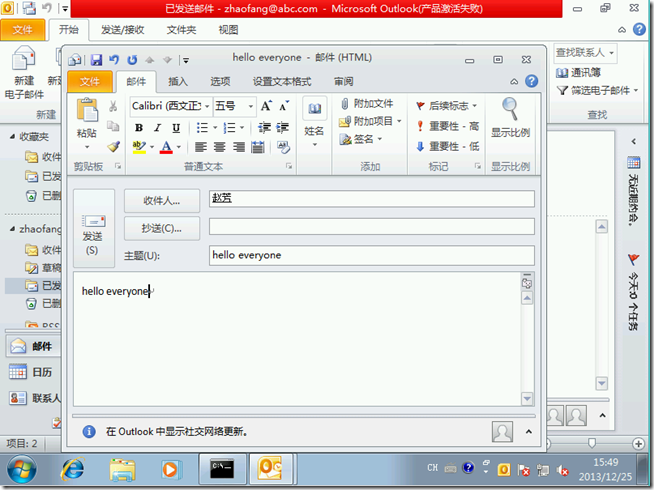Image resolution: width=654 pixels, height=490 pixels.
Task: Toggle High Importance
Action: [x=448, y=126]
